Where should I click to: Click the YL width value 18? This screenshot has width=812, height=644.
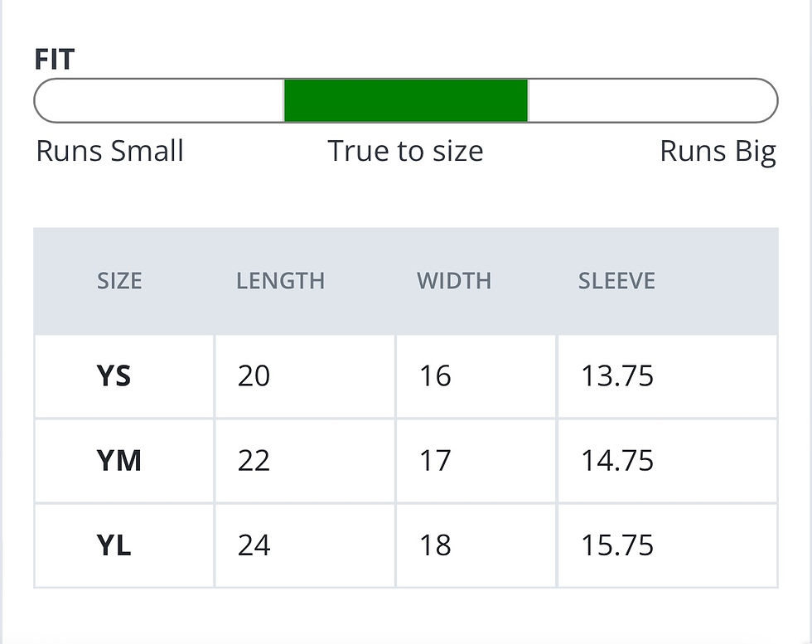435,545
